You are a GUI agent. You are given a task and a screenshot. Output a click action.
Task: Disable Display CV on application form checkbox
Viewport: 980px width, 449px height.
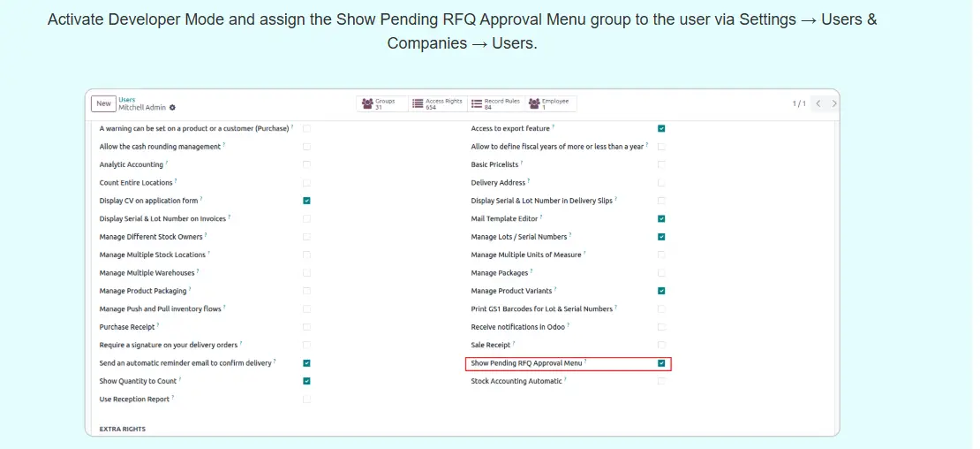[x=306, y=201]
